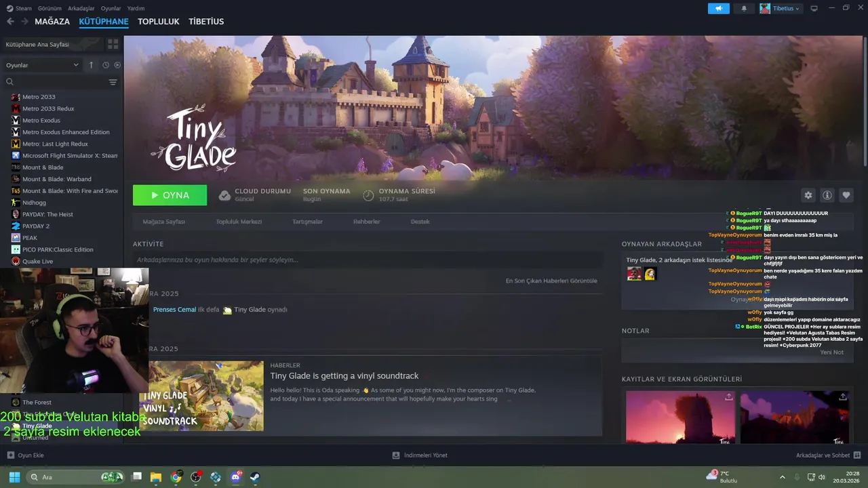Expand the Tibetius account dropdown

pyautogui.click(x=780, y=8)
